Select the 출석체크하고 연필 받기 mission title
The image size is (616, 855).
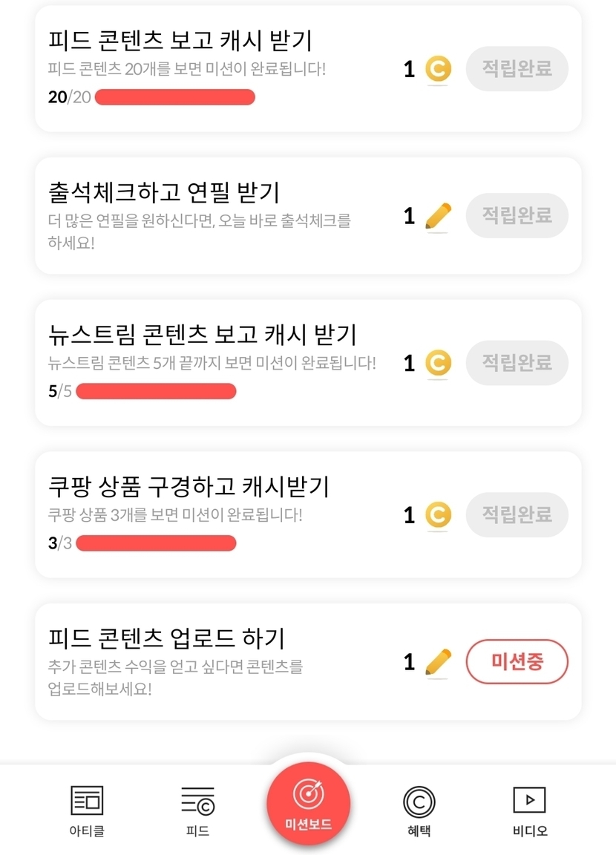point(163,192)
